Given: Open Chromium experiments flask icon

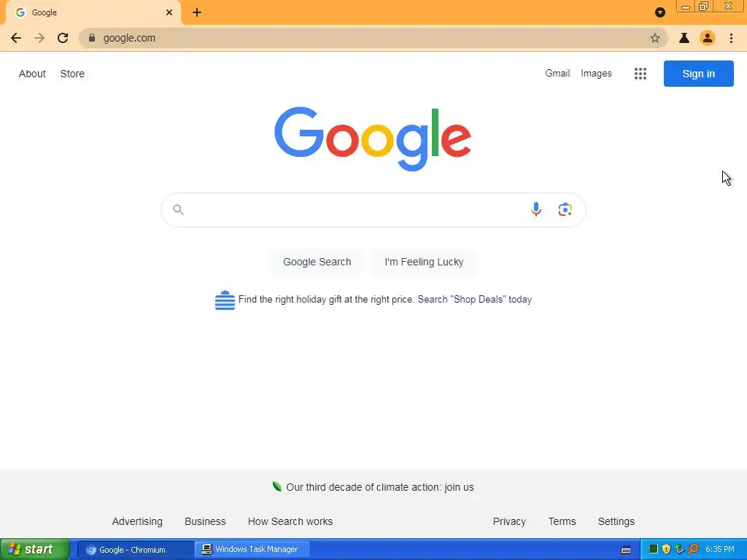Looking at the screenshot, I should click(684, 38).
